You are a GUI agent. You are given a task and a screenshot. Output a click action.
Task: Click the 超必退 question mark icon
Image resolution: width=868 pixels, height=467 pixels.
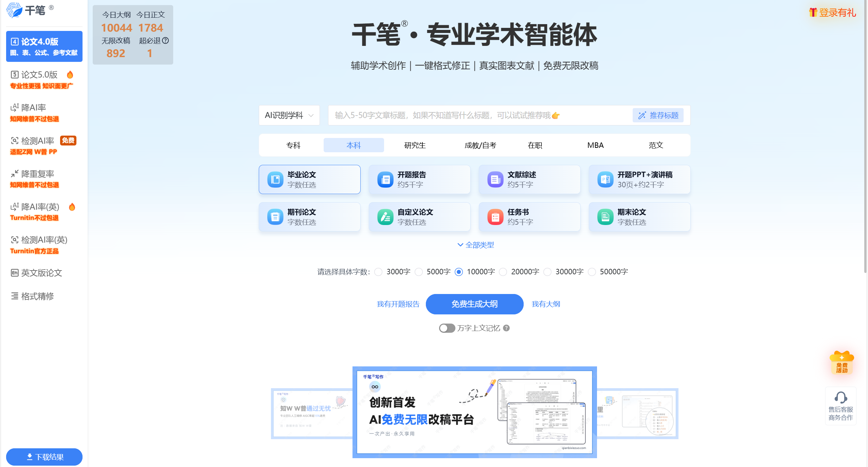165,41
